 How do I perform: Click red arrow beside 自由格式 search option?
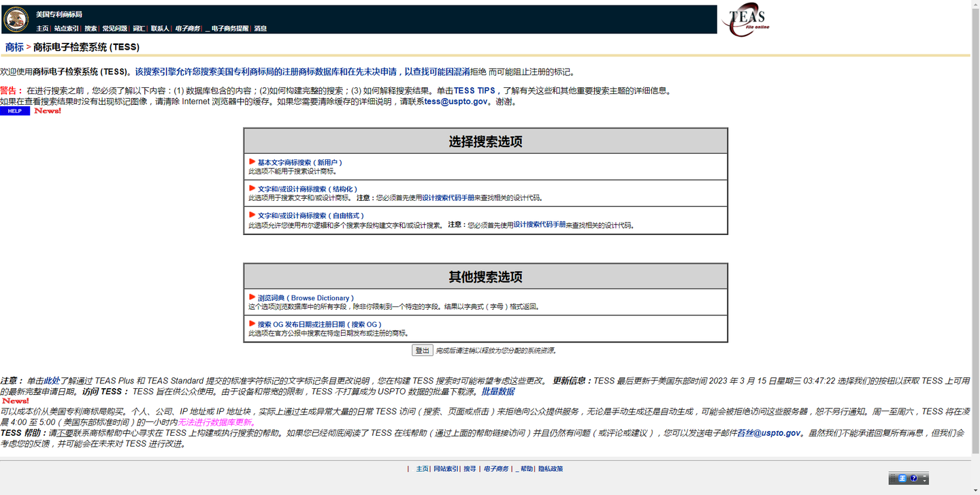251,216
